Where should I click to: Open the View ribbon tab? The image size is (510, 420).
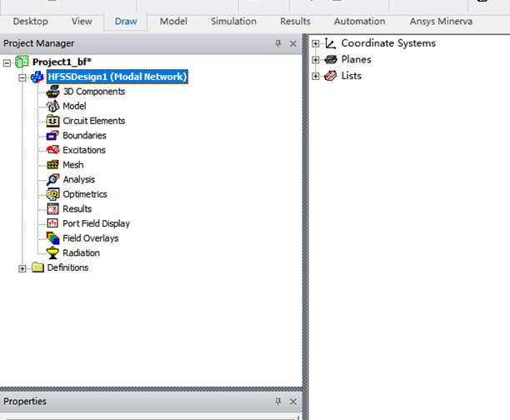tap(82, 22)
